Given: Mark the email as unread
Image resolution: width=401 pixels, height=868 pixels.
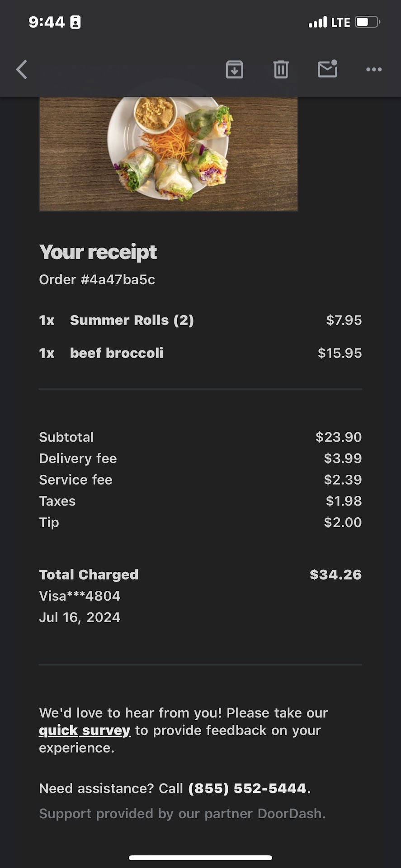Looking at the screenshot, I should 327,69.
